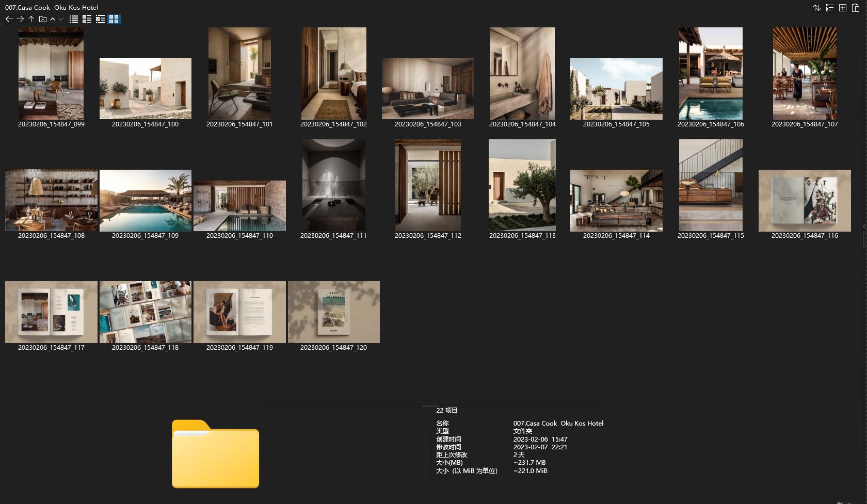The height and width of the screenshot is (504, 867).
Task: Switch to plain list view
Action: click(x=74, y=19)
